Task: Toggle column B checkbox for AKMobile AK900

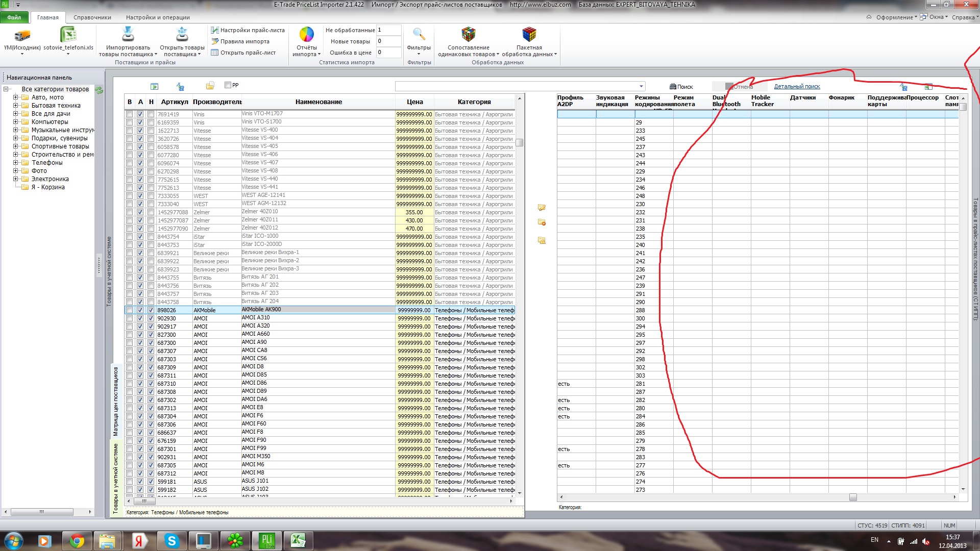Action: (x=130, y=310)
